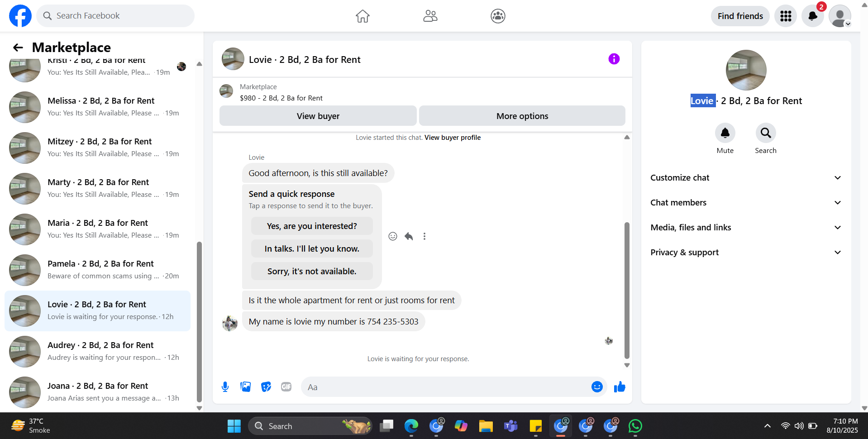
Task: Open the Facebook menu grid icon
Action: pyautogui.click(x=786, y=16)
